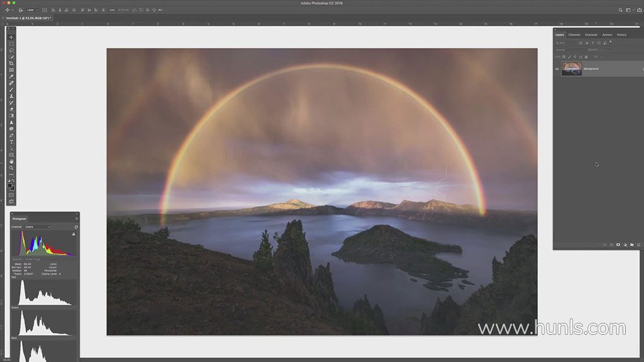Select Untitled-1 document tab
Image resolution: width=644 pixels, height=362 pixels.
coord(28,18)
